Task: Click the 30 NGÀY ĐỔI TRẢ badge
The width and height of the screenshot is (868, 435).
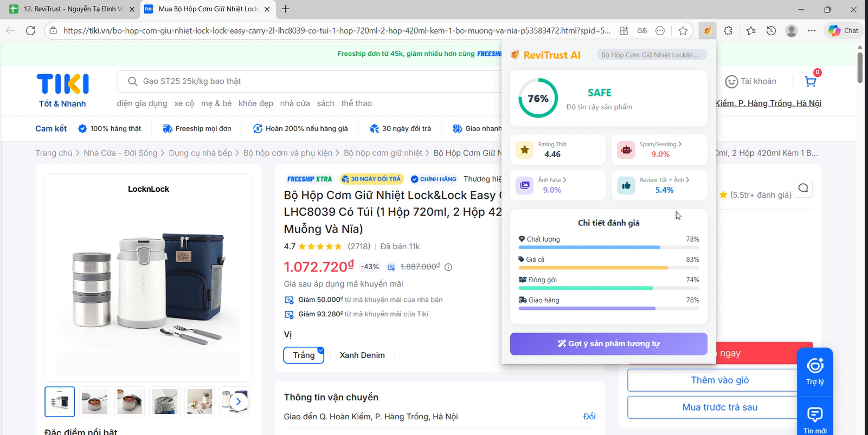Action: point(371,179)
